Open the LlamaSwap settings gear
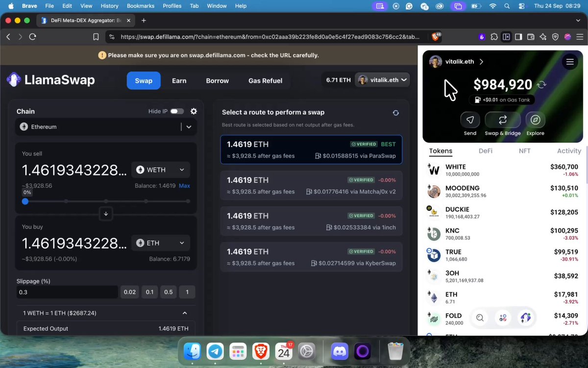 click(x=194, y=111)
